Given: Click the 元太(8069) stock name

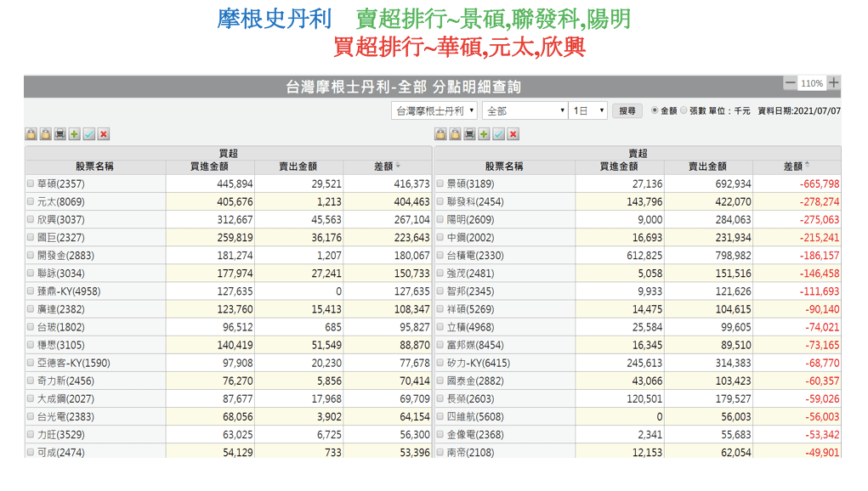Looking at the screenshot, I should 61,202.
